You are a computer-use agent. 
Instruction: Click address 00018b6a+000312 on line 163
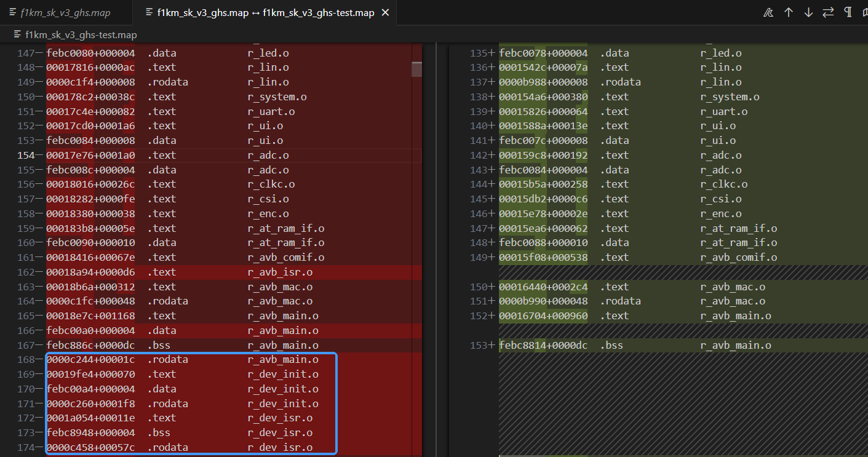[x=90, y=287]
